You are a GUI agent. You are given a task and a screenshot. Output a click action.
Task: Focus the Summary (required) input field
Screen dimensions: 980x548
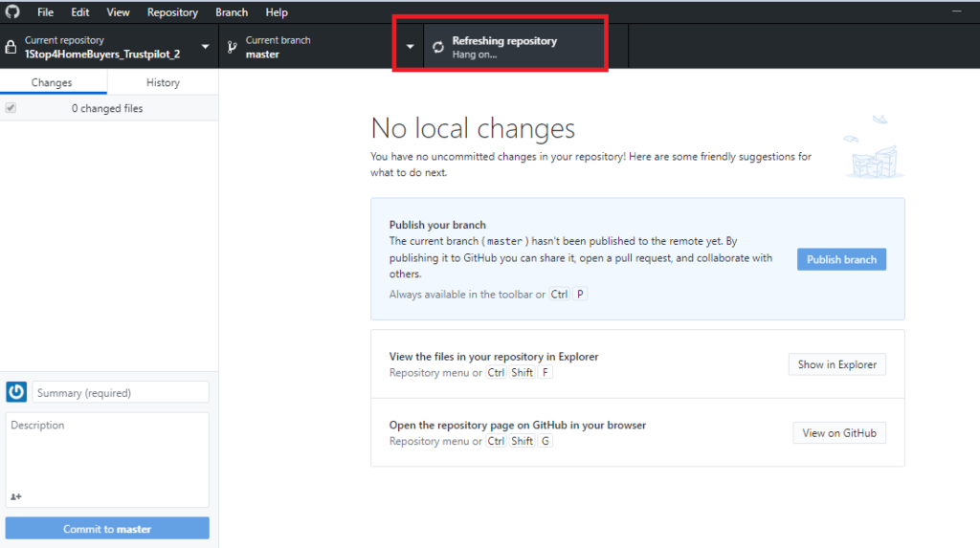point(120,392)
